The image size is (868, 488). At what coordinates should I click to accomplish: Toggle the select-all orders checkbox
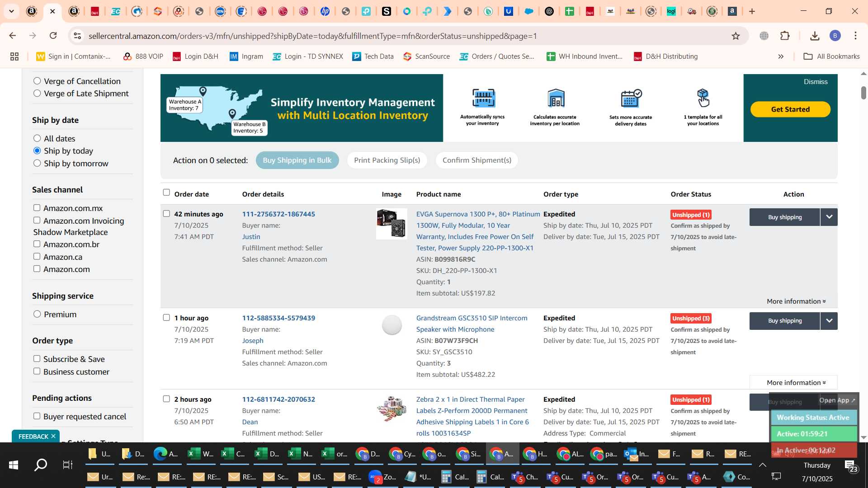166,192
